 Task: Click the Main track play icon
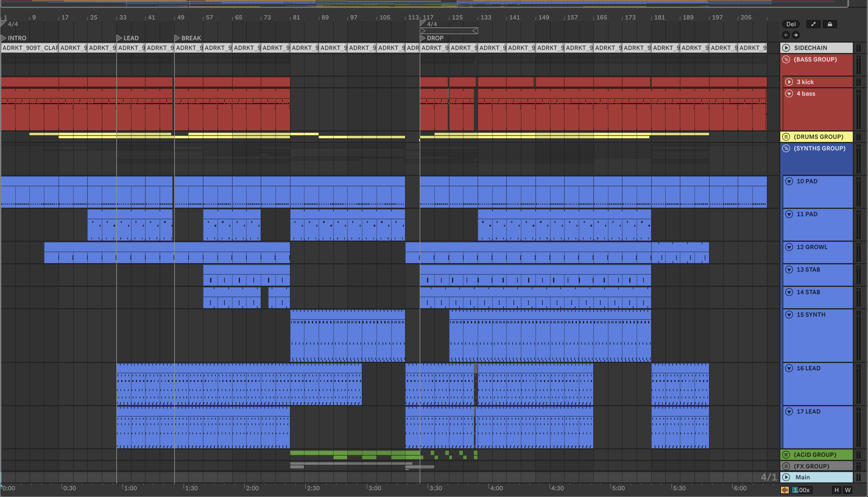(786, 477)
